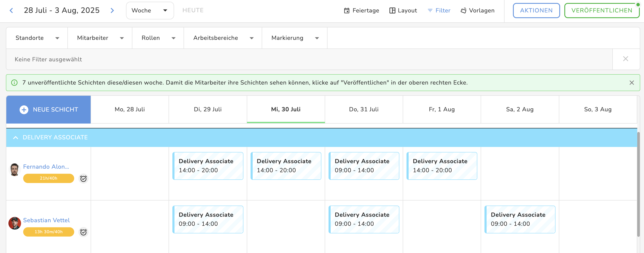
Task: Open the Layout options
Action: (x=403, y=11)
